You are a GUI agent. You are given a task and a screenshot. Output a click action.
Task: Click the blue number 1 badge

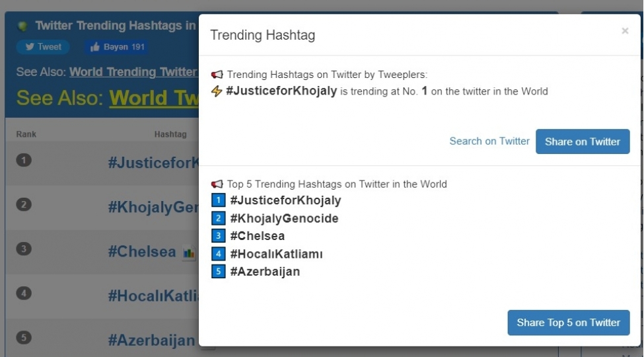219,200
